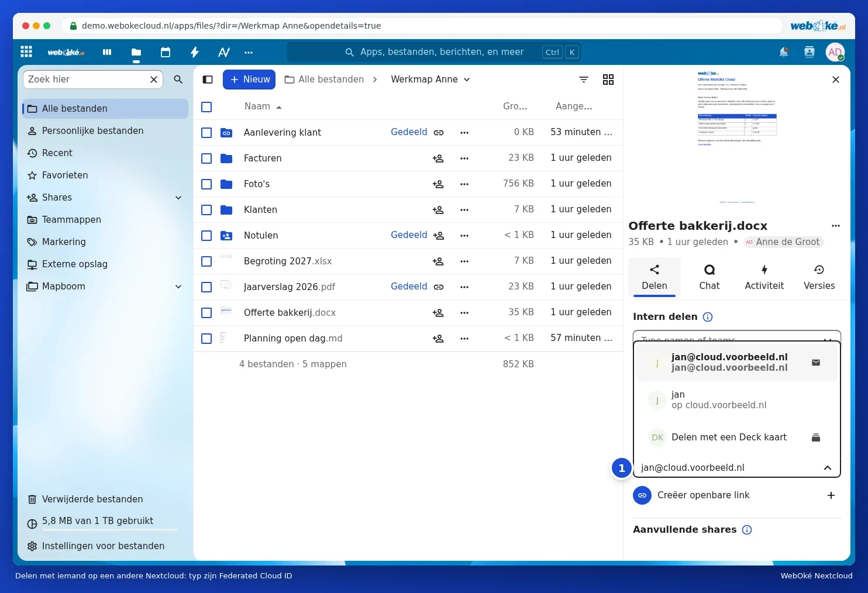The height and width of the screenshot is (593, 868).
Task: Open Instellingen voor bestanden
Action: click(105, 546)
